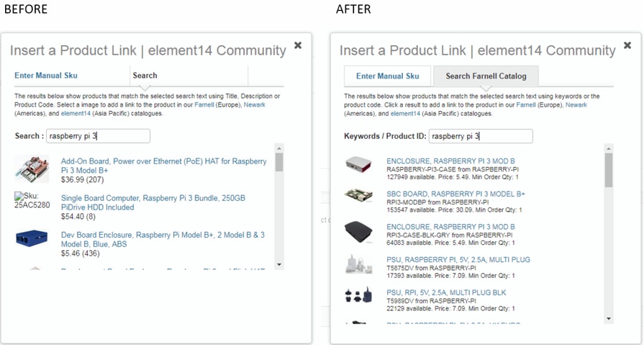
Task: Switch to the Search tab in BEFORE dialog
Action: (145, 76)
